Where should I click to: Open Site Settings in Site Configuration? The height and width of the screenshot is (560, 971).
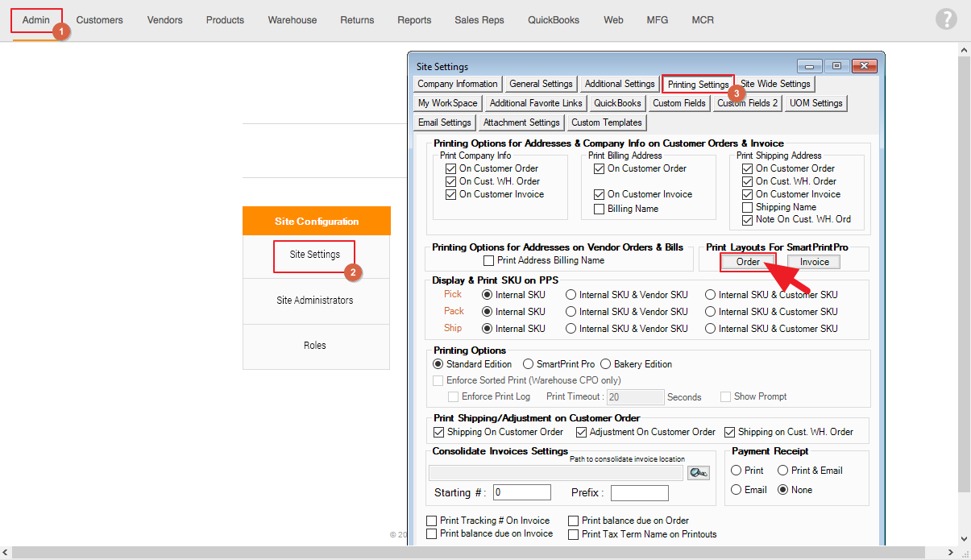click(314, 255)
